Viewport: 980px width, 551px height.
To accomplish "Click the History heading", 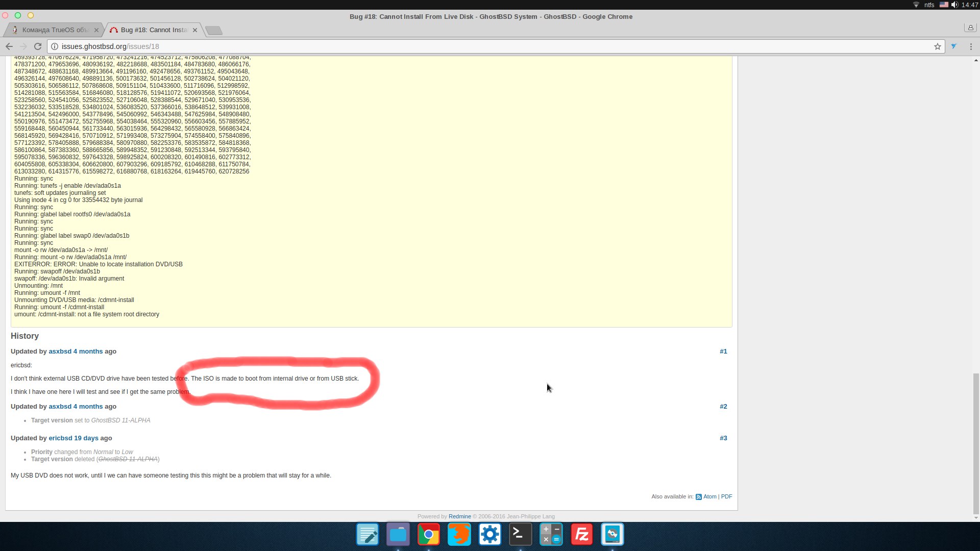I will click(x=24, y=336).
